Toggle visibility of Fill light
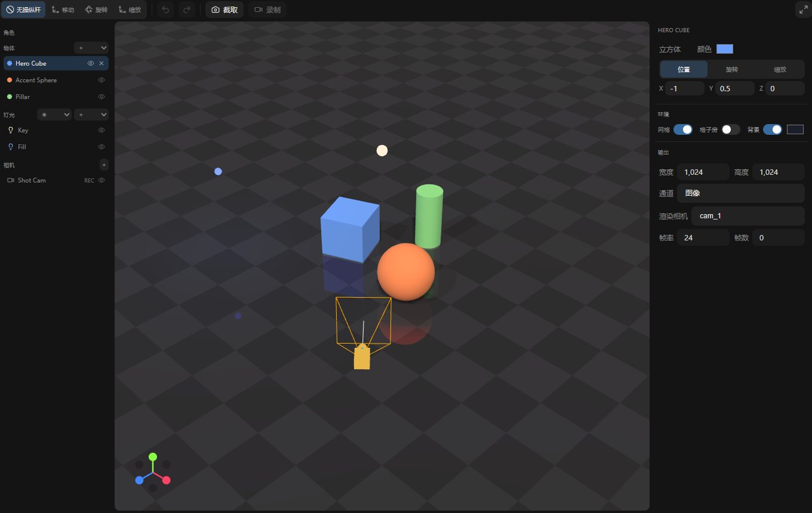 tap(101, 147)
